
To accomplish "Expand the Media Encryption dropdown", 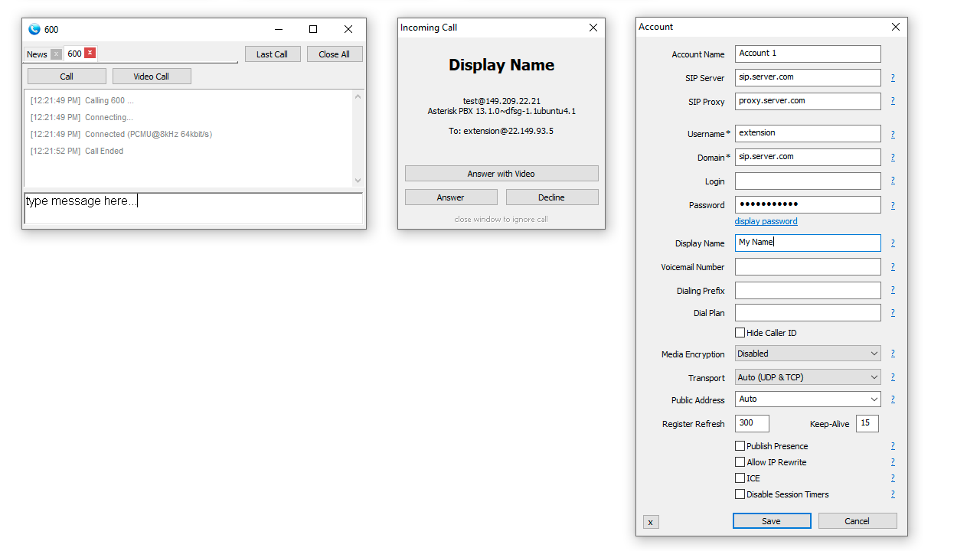I will tap(808, 354).
